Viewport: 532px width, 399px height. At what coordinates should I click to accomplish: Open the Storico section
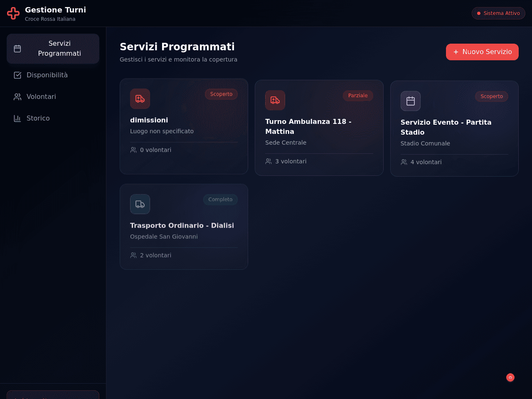click(53, 118)
